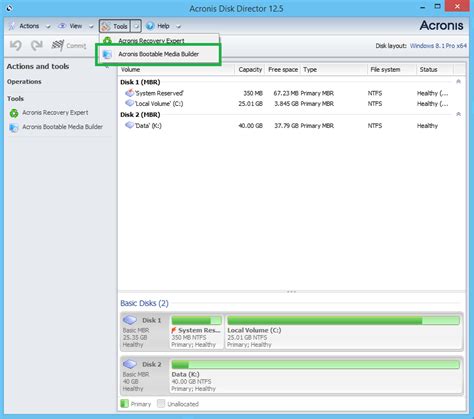This screenshot has width=474, height=419.
Task: Click the green Primary legend icon
Action: [124, 404]
